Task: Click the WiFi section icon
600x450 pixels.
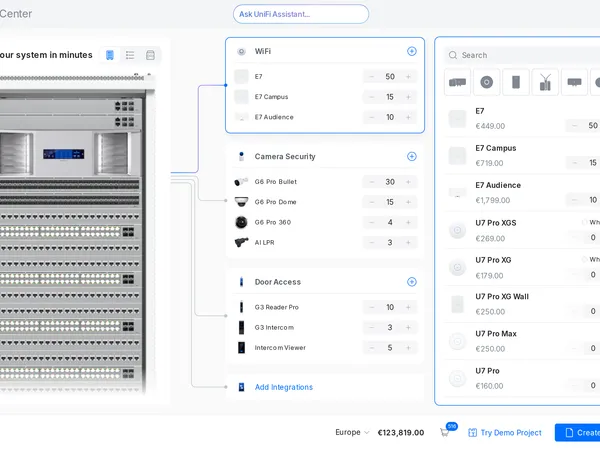Action: tap(241, 51)
